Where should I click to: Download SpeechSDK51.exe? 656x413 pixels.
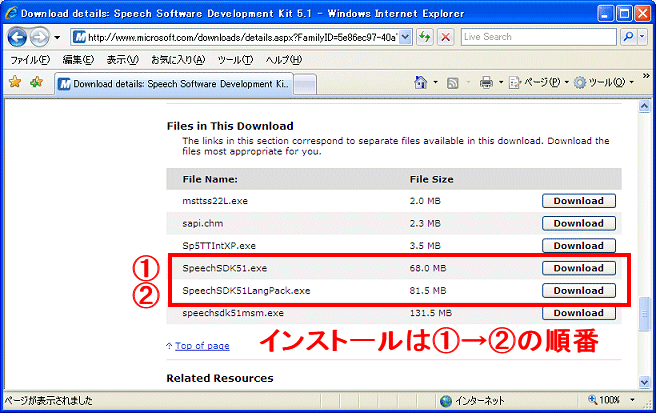579,268
